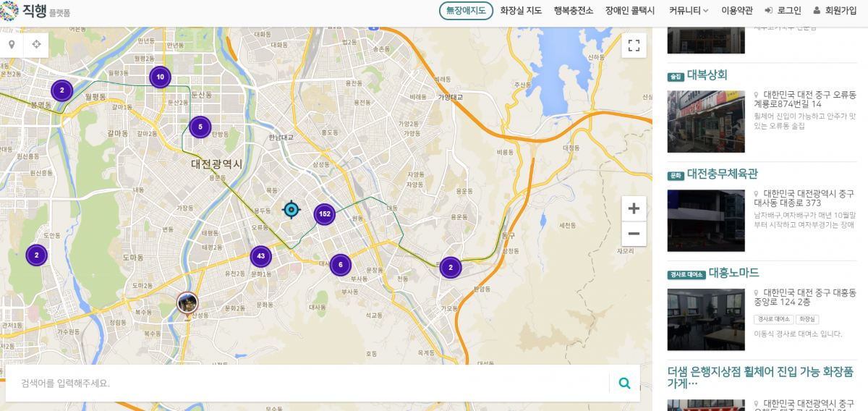The height and width of the screenshot is (411, 868).
Task: Click the 회원가입 person icon
Action: click(817, 10)
